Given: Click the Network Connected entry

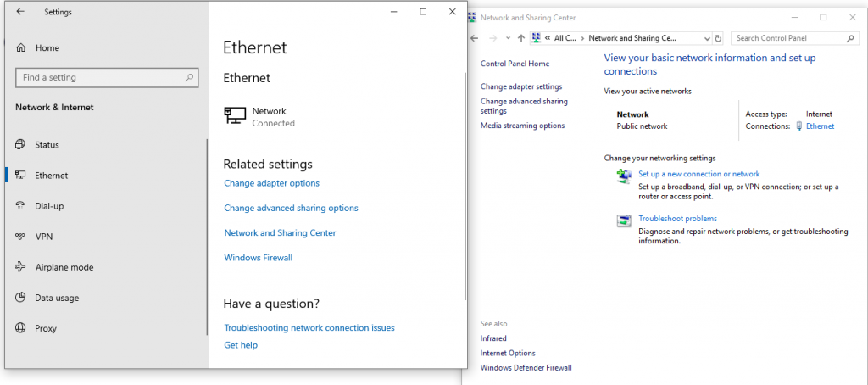Looking at the screenshot, I should (259, 117).
